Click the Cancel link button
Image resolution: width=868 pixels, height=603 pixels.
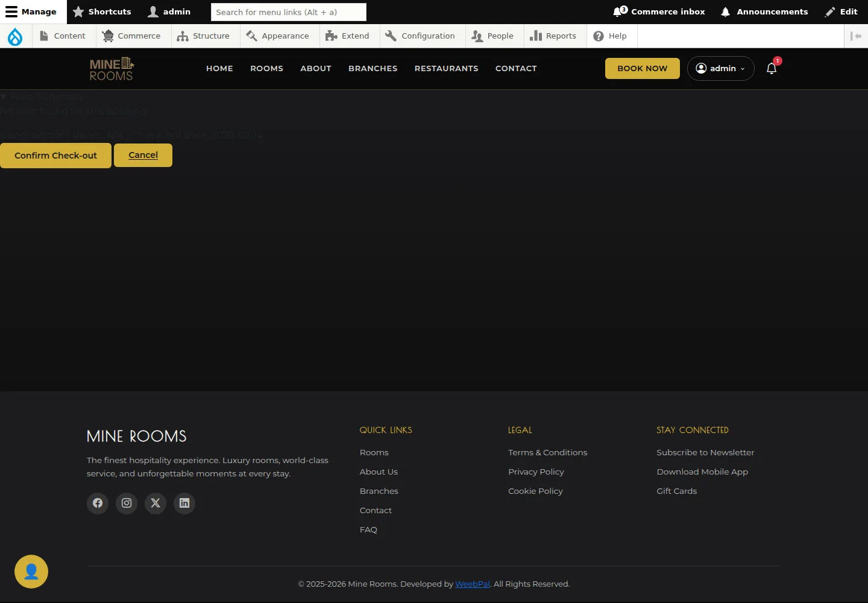click(x=143, y=155)
